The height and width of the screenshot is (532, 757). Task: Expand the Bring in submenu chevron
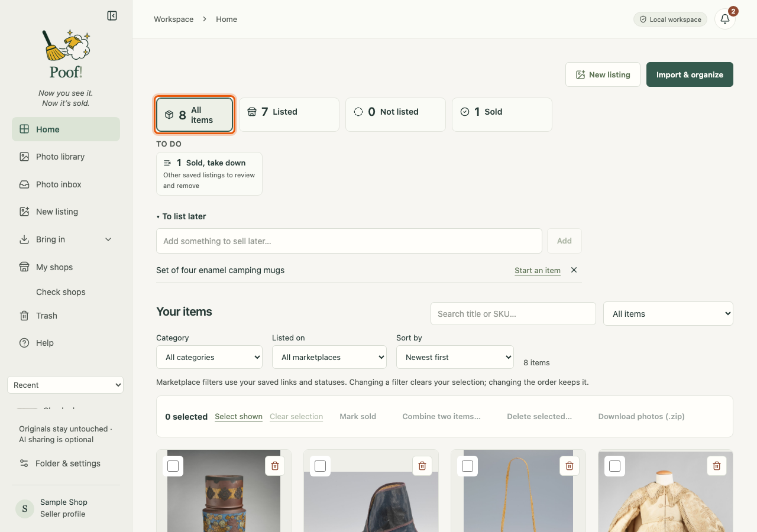click(x=108, y=239)
